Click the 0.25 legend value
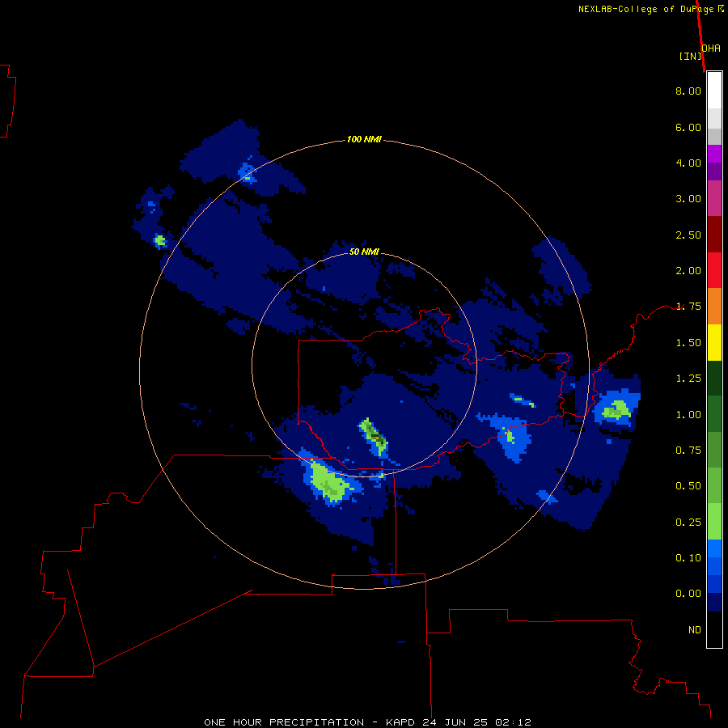The image size is (728, 728). tap(688, 523)
